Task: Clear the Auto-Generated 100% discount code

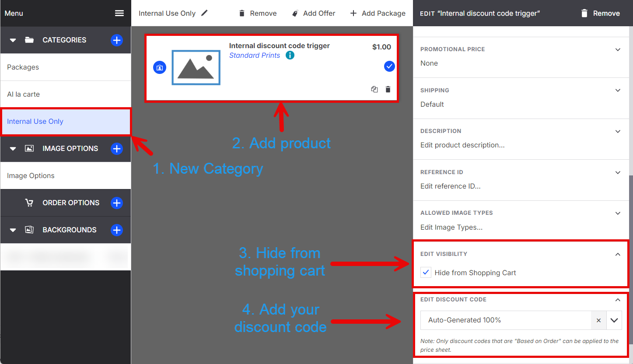Action: (x=598, y=320)
